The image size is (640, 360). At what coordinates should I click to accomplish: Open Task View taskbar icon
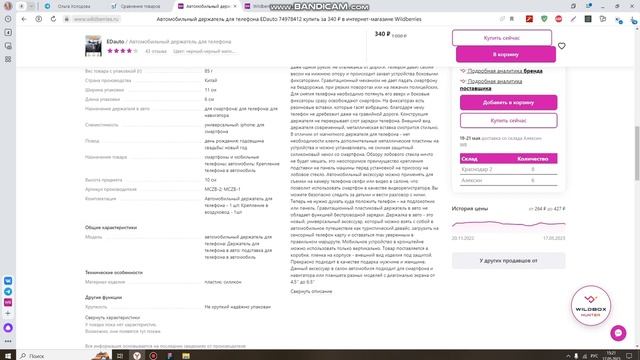[120, 356]
